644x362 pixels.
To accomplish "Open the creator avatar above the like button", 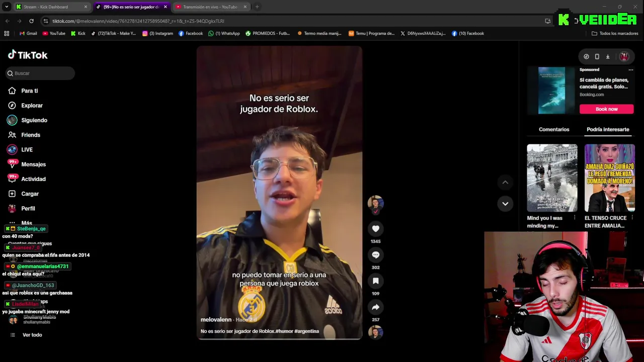I will [x=375, y=203].
